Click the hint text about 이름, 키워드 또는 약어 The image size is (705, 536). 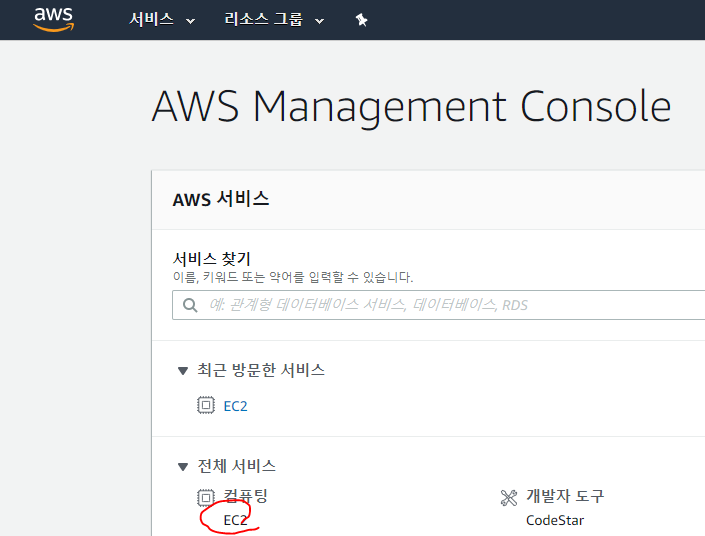(293, 277)
